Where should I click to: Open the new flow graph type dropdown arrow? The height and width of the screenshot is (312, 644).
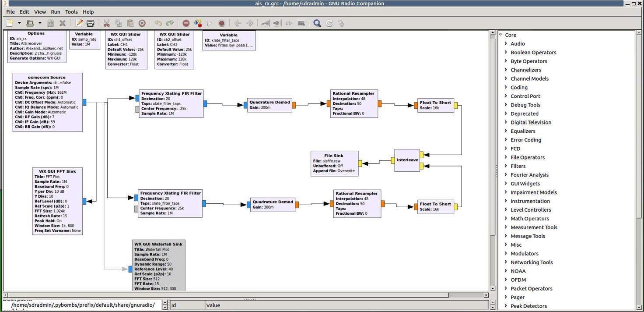(18, 23)
